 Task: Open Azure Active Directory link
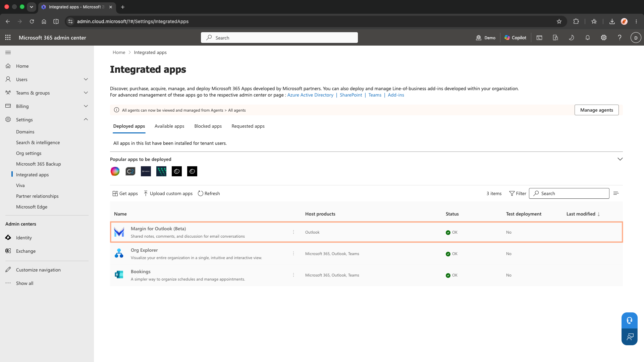[310, 95]
